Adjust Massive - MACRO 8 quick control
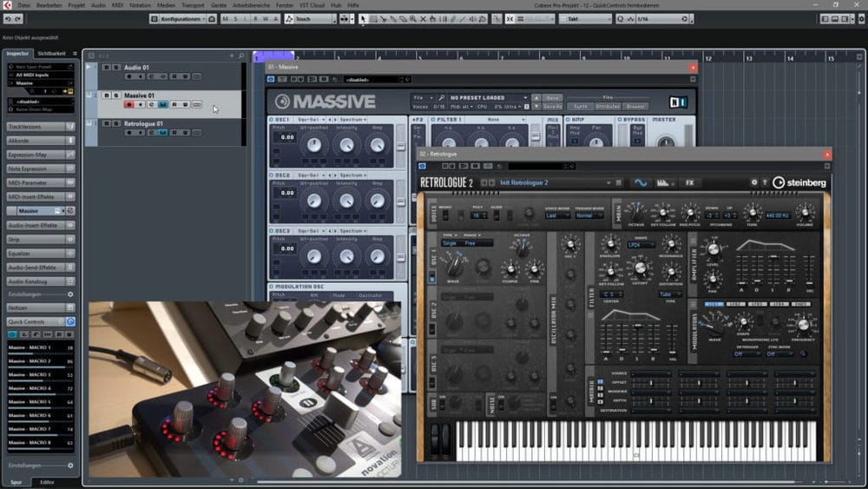 [41, 444]
